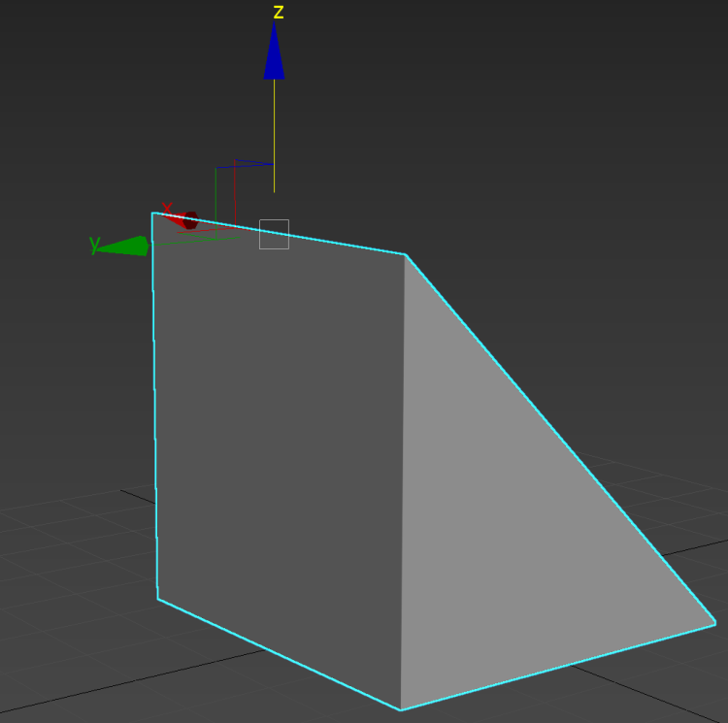This screenshot has height=723, width=728.
Task: Select the bottom-left cyan base edge
Action: 280,654
